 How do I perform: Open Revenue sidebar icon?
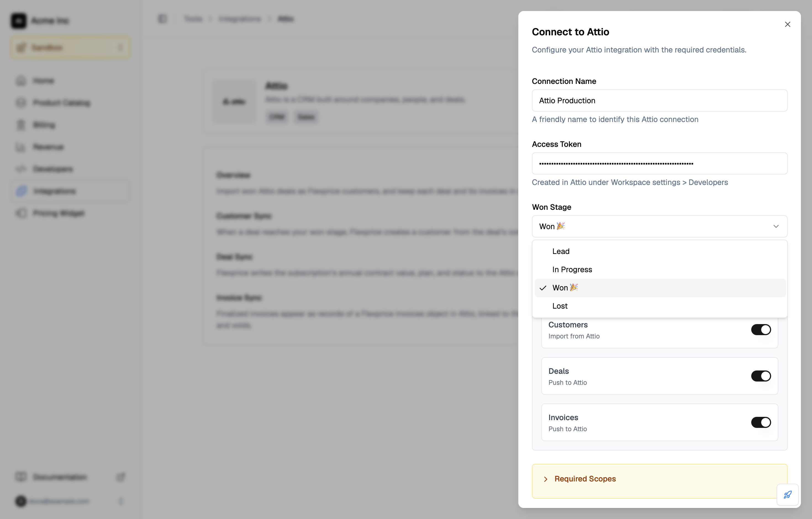pyautogui.click(x=21, y=147)
